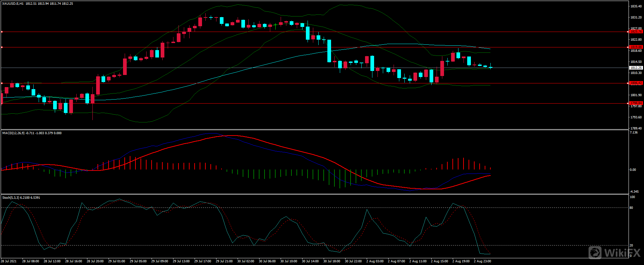Image resolution: width=644 pixels, height=265 pixels.
Task: Click the current price 1812.25 label
Action: (x=636, y=68)
